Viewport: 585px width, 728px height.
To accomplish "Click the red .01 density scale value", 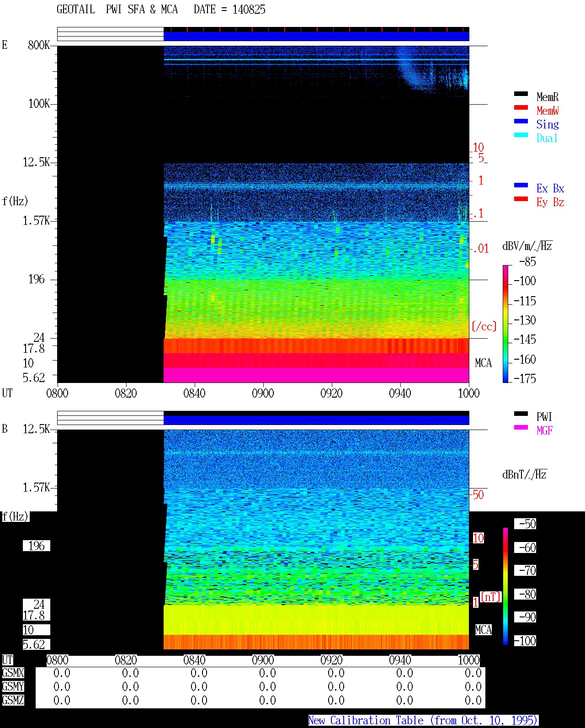I will tap(480, 249).
